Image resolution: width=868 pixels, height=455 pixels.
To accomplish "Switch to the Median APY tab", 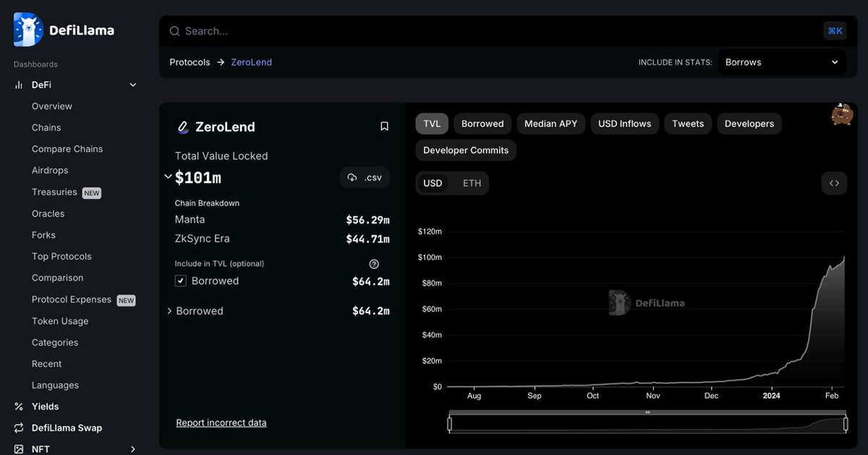I will coord(550,123).
